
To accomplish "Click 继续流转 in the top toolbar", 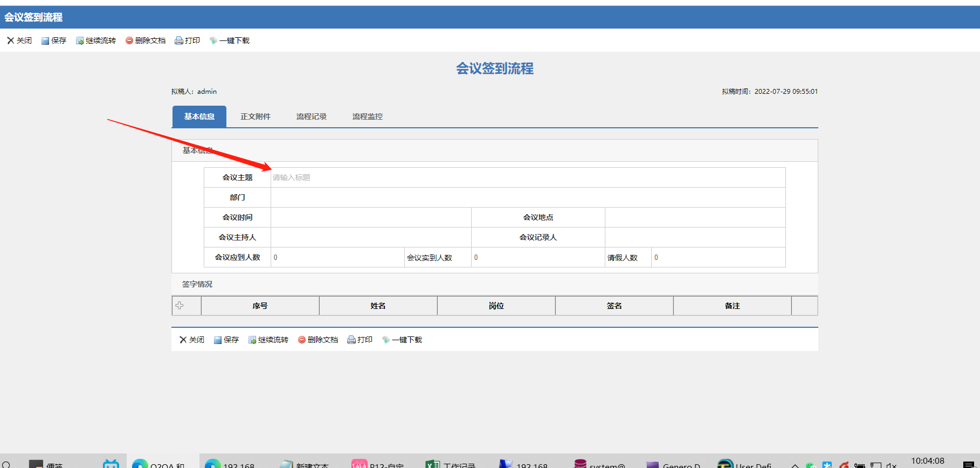I will [96, 40].
